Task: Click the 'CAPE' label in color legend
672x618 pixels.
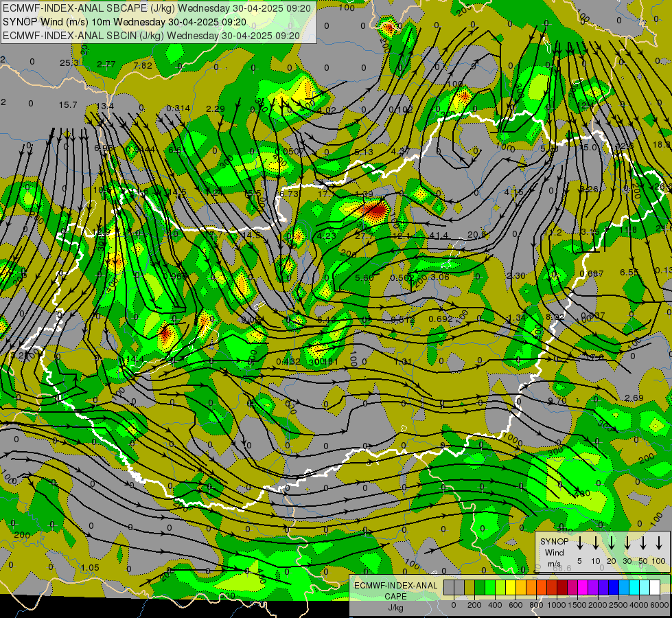Action: coord(395,597)
